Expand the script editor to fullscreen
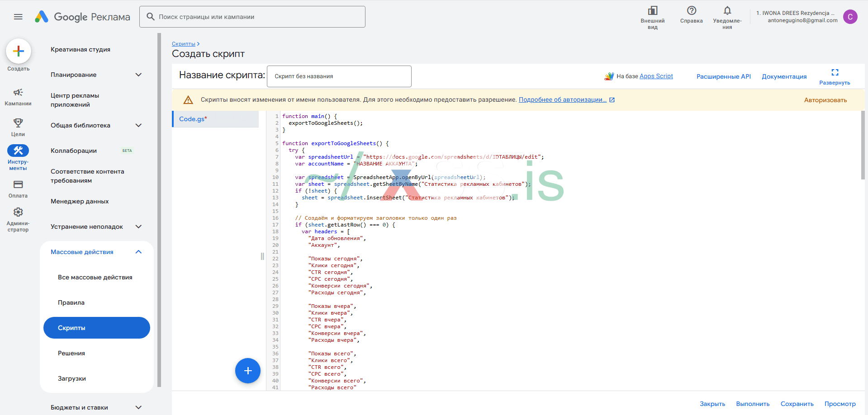Screen dimensions: 868x415 point(835,73)
